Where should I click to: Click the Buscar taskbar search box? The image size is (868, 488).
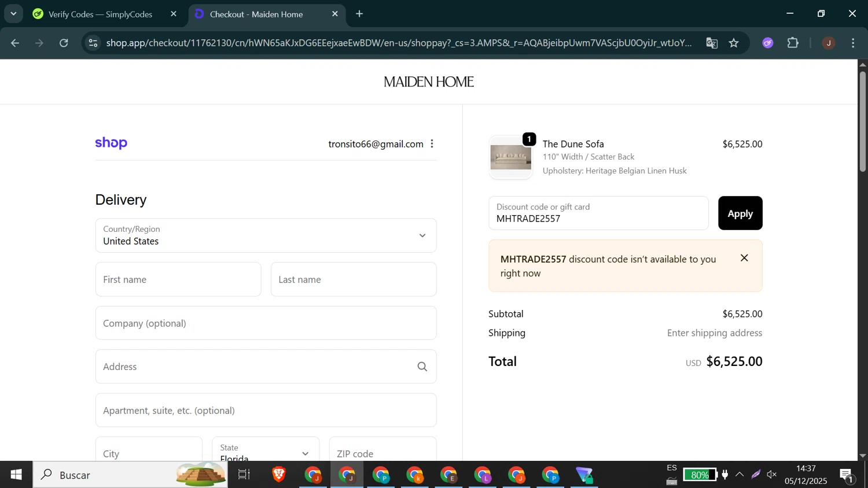[130, 475]
